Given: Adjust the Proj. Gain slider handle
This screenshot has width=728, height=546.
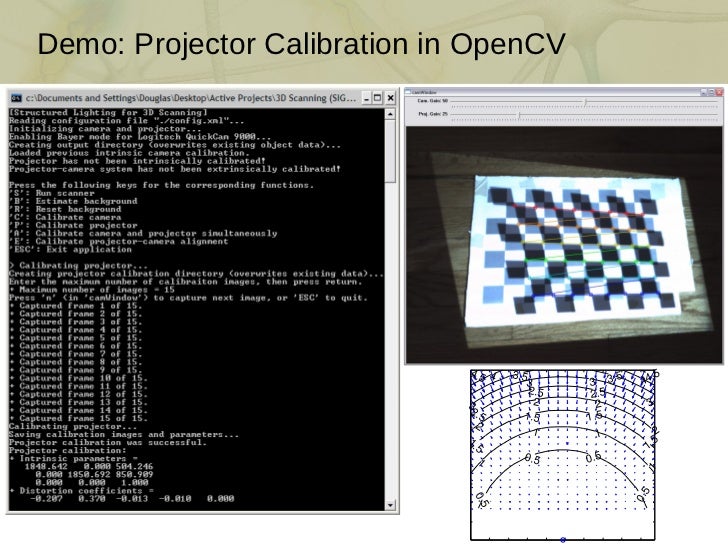Looking at the screenshot, I should tap(519, 115).
